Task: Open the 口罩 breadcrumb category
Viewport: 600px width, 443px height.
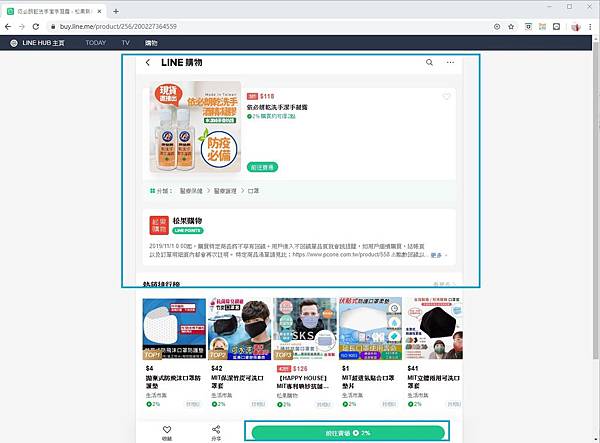Action: 253,191
